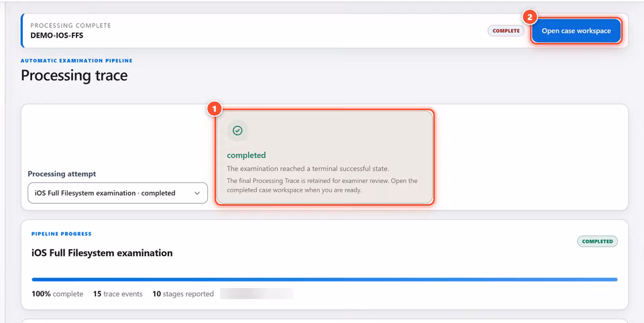Open the Processing attempt dropdown
Screen dimensions: 644x323
[117, 193]
